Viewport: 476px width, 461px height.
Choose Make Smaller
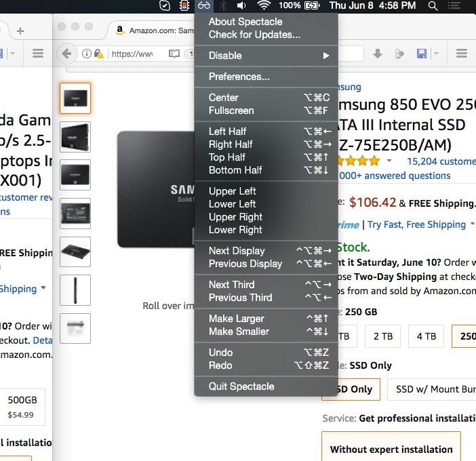pos(266,332)
